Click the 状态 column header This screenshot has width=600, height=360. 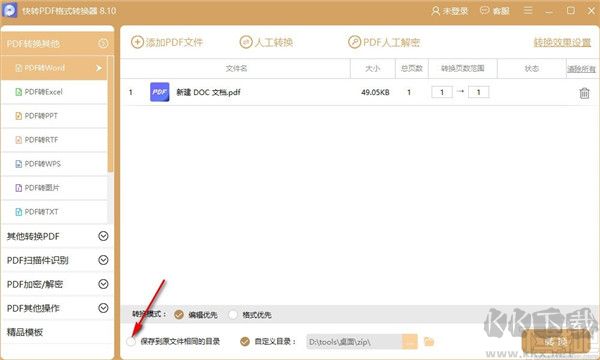[532, 68]
